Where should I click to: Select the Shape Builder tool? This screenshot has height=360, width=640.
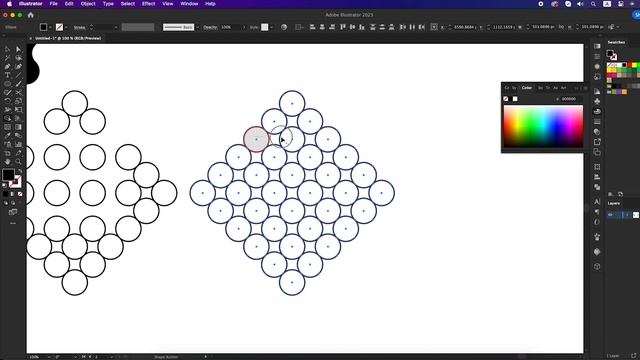[7, 118]
